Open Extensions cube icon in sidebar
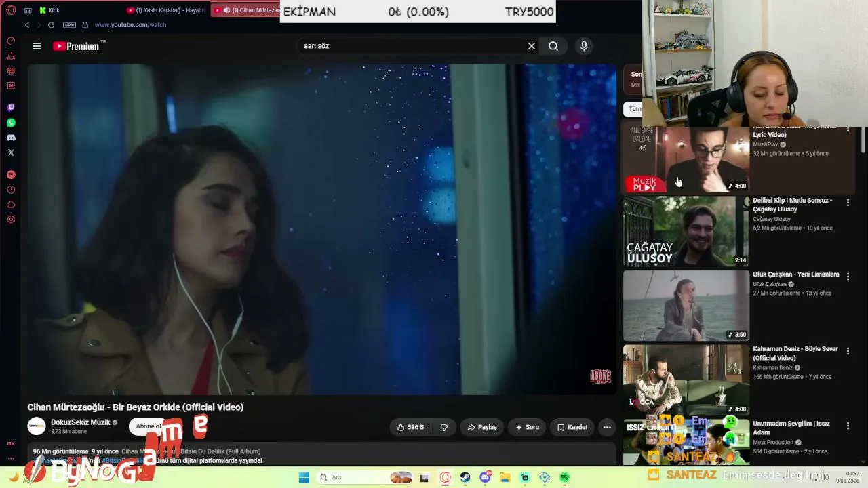 click(x=11, y=205)
